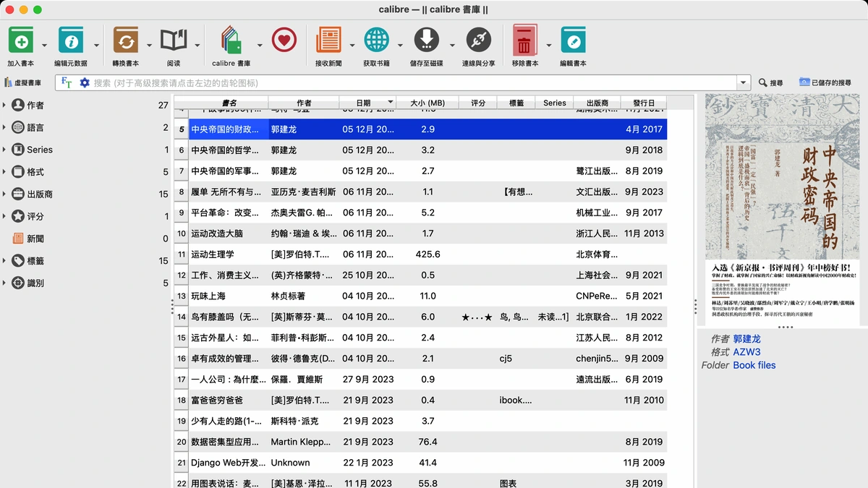This screenshot has width=868, height=488.
Task: Click the AZW3 format link
Action: click(x=746, y=351)
